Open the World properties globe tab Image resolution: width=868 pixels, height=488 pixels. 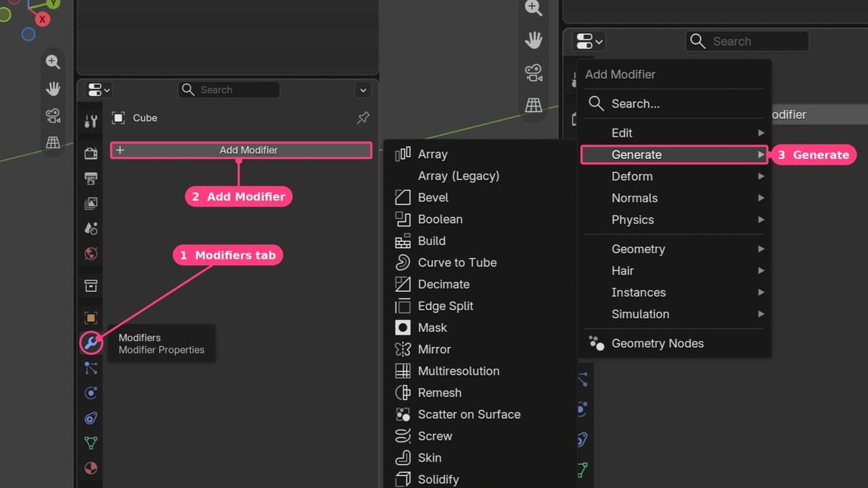(x=90, y=254)
